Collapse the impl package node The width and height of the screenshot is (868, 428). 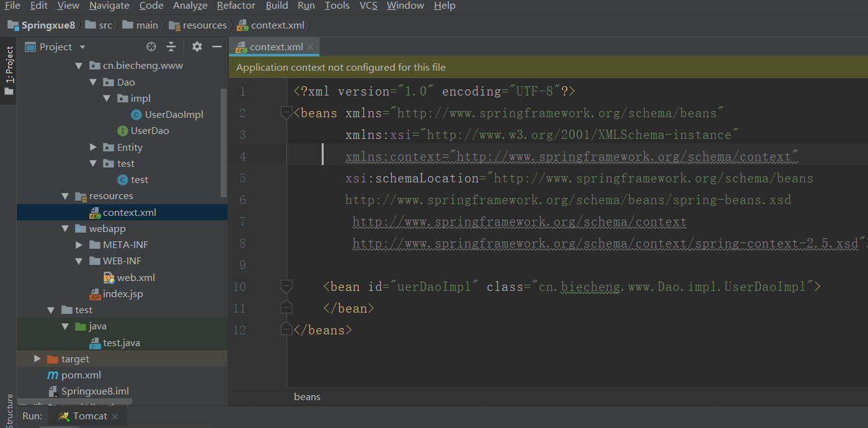107,99
